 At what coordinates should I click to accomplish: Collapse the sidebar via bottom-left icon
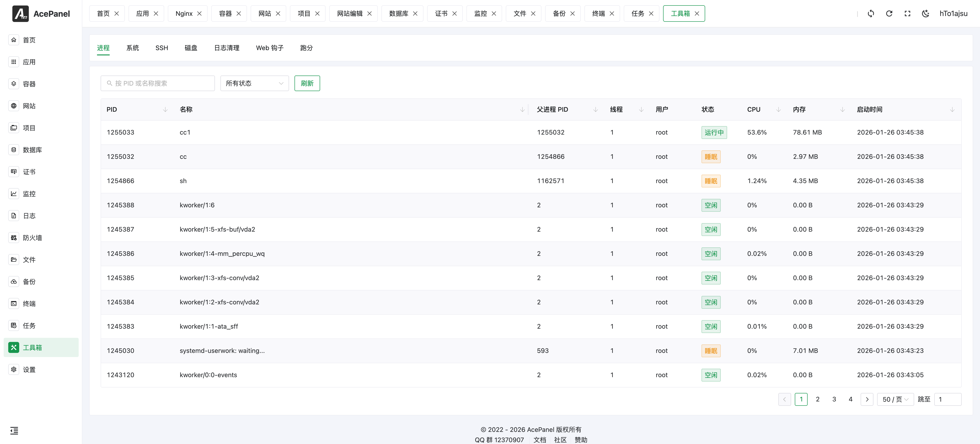(14, 431)
